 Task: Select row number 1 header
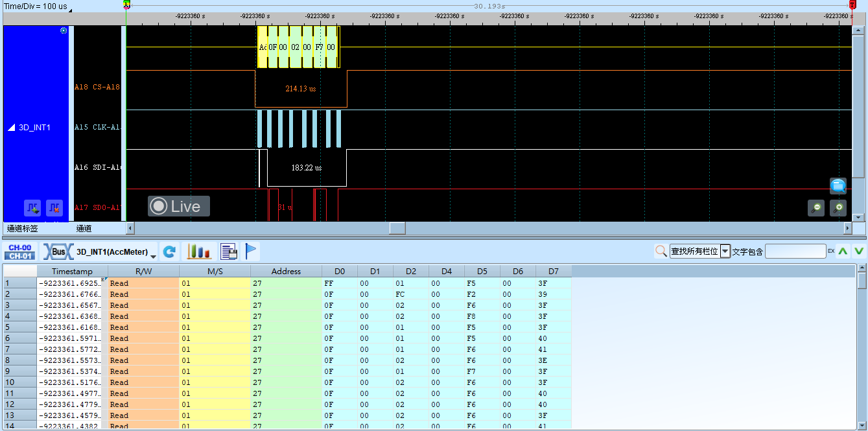pos(19,283)
